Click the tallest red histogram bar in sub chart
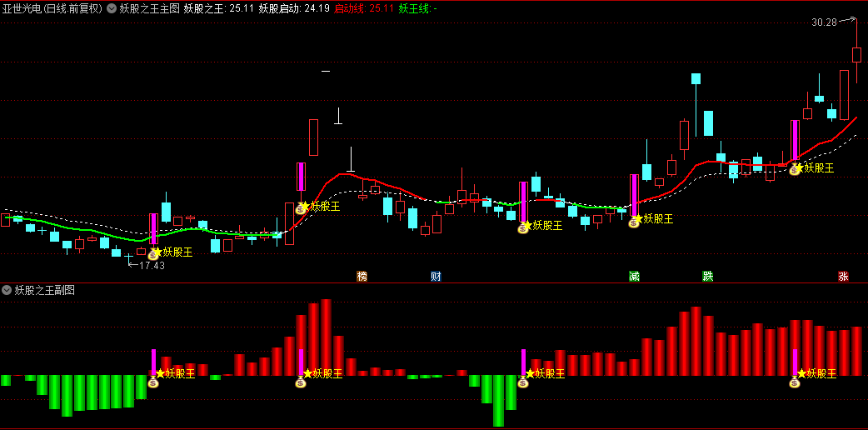This screenshot has width=868, height=430. pos(326,337)
